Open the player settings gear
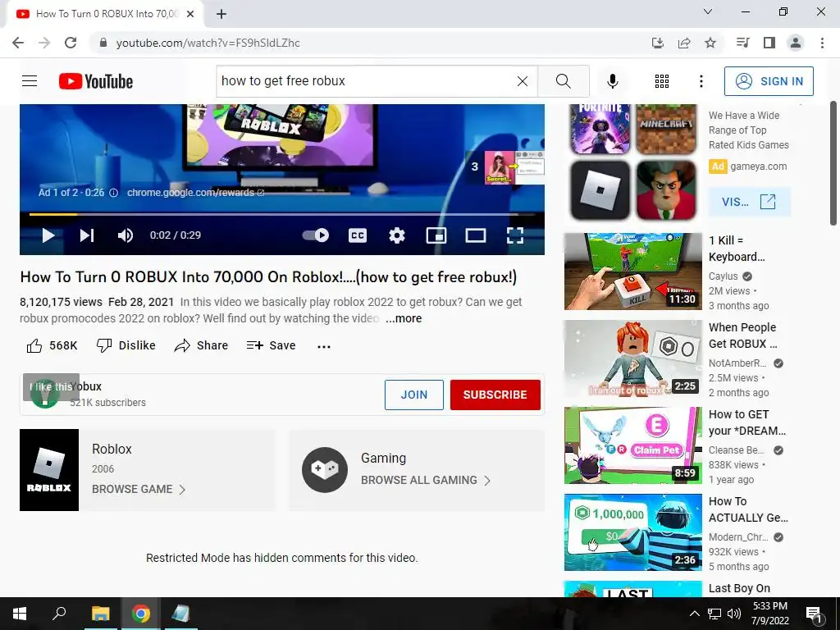 (x=397, y=235)
